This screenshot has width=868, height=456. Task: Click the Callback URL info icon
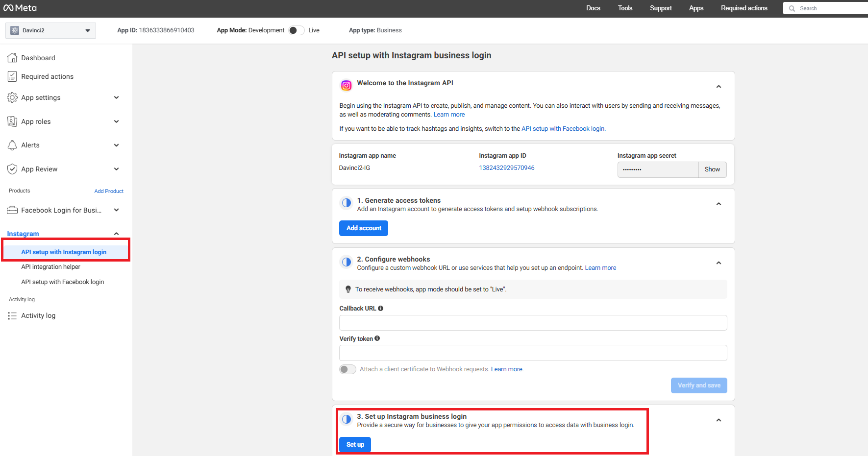381,308
